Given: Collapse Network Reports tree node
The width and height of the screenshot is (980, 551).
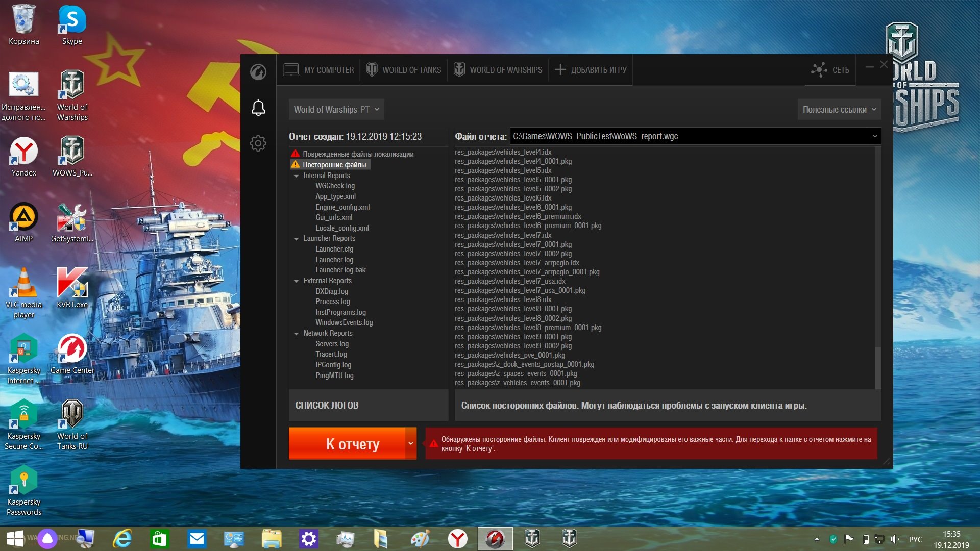Looking at the screenshot, I should 296,334.
